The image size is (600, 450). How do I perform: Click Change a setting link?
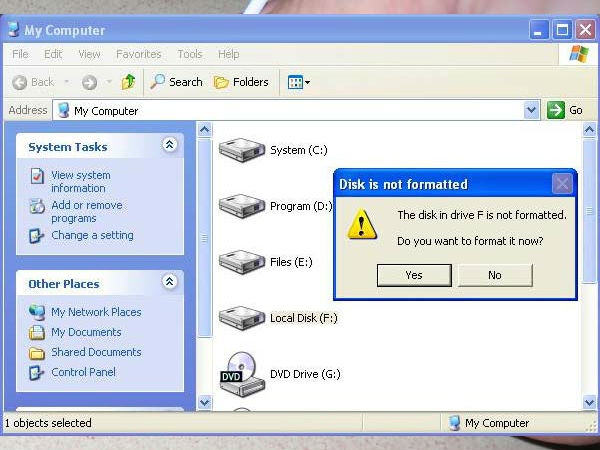[x=92, y=235]
